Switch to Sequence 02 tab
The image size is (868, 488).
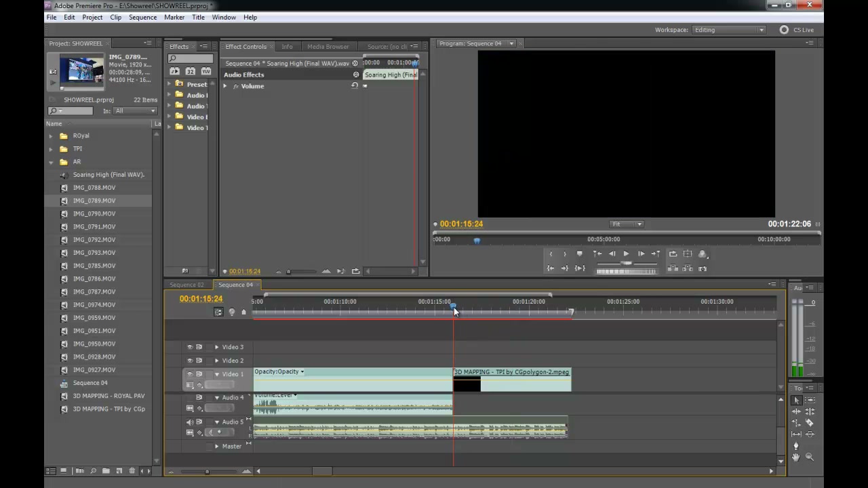pyautogui.click(x=187, y=285)
